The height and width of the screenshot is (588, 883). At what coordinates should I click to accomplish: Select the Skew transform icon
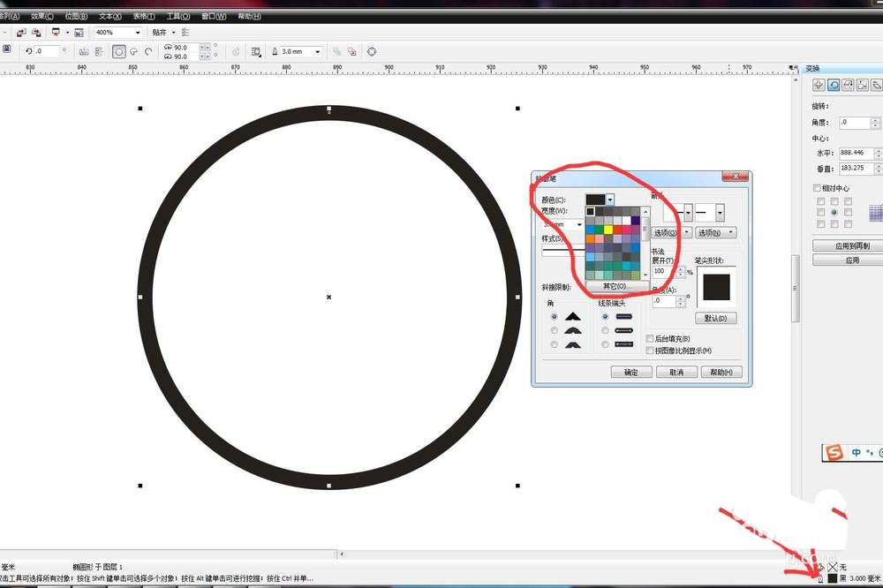coord(876,85)
